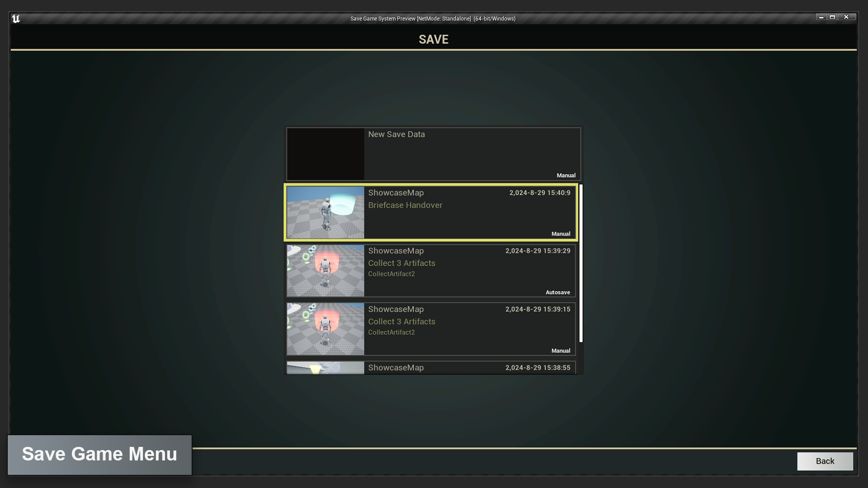Select the New Save Data slot
The height and width of the screenshot is (488, 868).
(x=470, y=154)
